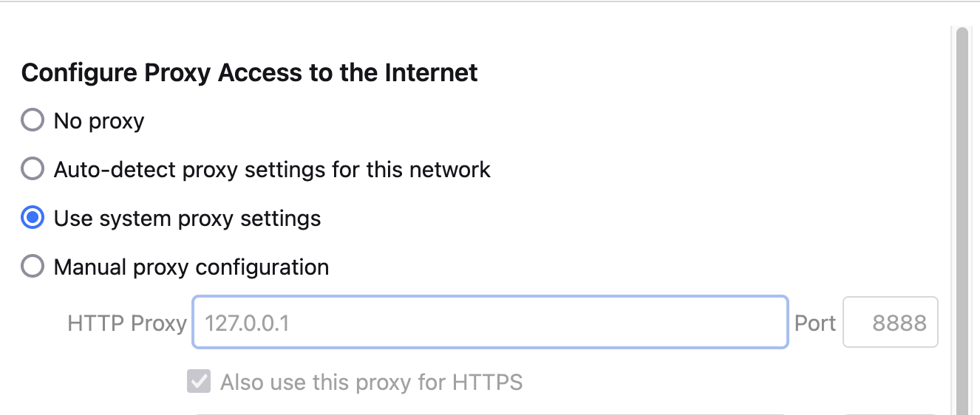This screenshot has height=415, width=980.
Task: Click the "Manual proxy configuration" label text
Action: [x=191, y=267]
